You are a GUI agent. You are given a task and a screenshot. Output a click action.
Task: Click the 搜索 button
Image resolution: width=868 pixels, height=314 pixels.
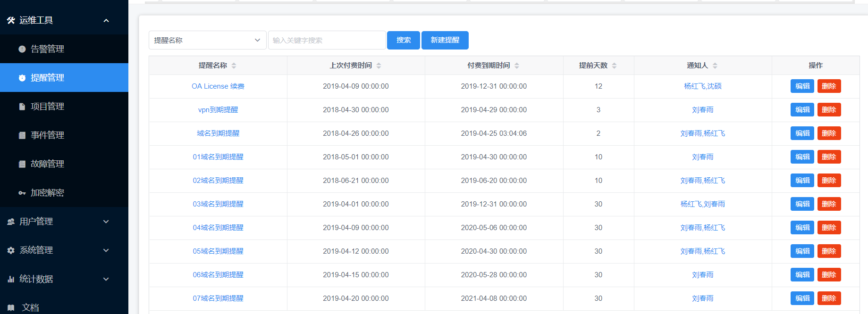404,40
